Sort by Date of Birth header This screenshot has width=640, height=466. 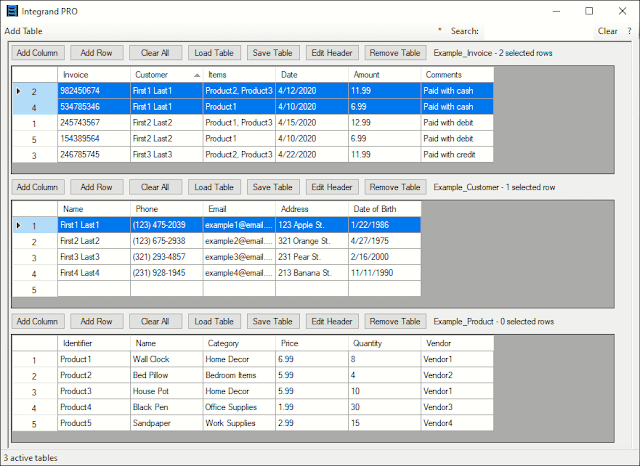[384, 209]
